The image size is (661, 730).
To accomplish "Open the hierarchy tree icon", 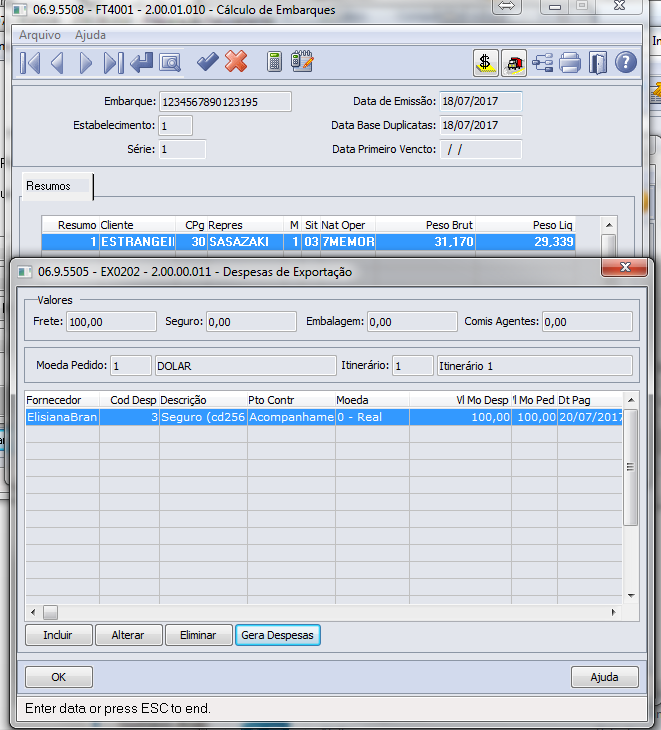I will [542, 63].
